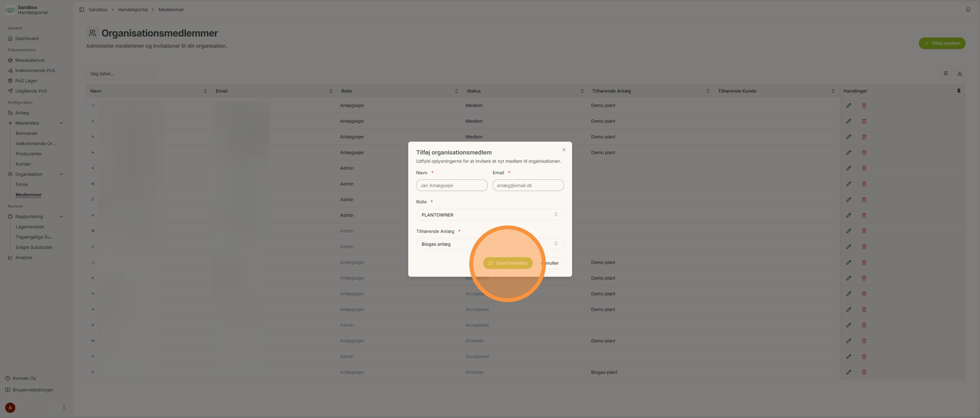Sort table by Rolle column
The height and width of the screenshot is (418, 980).
[456, 91]
